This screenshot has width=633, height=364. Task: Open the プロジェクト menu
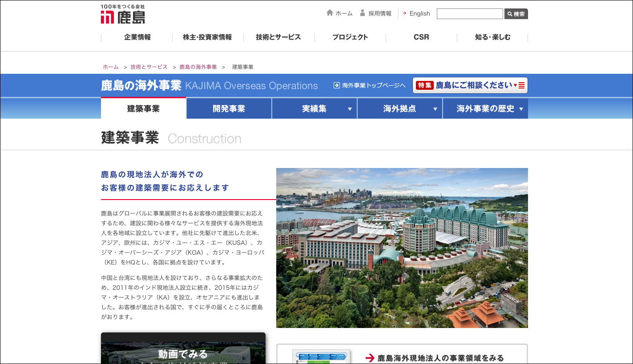coord(350,37)
